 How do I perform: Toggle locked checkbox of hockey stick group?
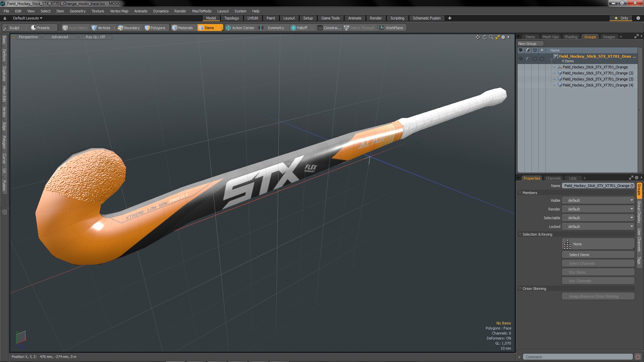tap(542, 59)
